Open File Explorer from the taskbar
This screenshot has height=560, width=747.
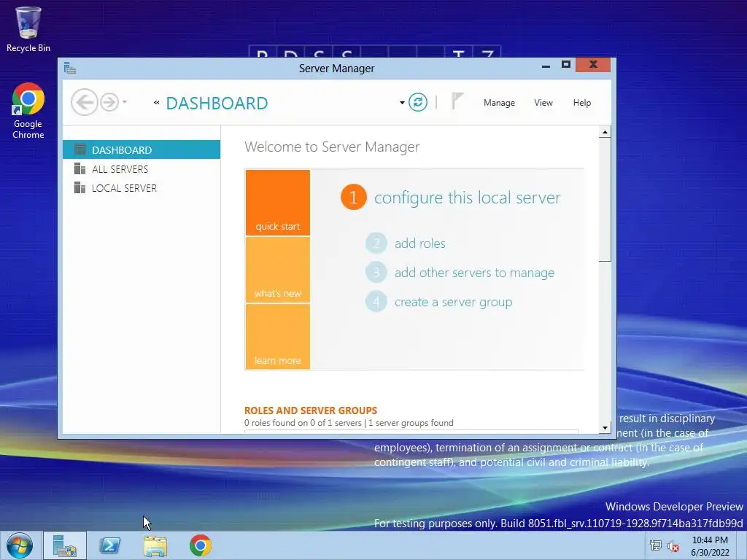pyautogui.click(x=155, y=545)
